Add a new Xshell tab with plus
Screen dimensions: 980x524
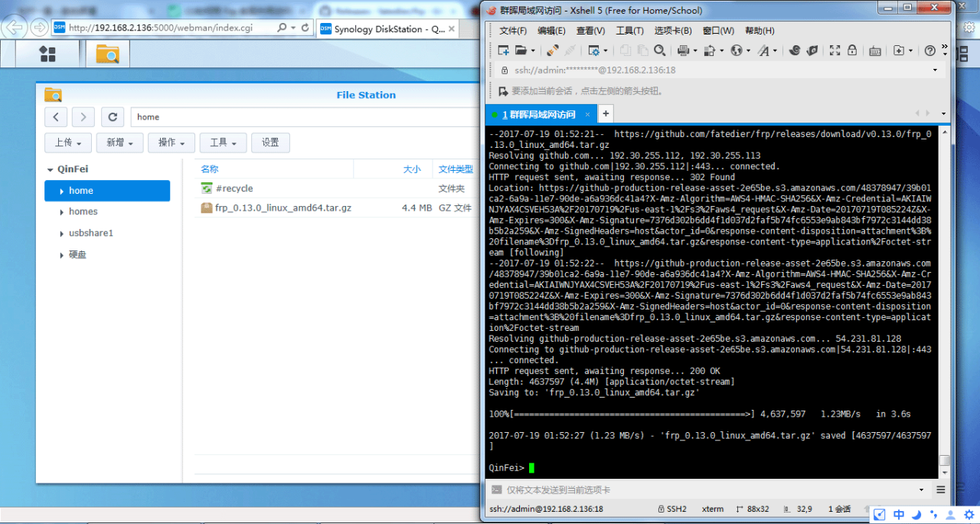[606, 114]
